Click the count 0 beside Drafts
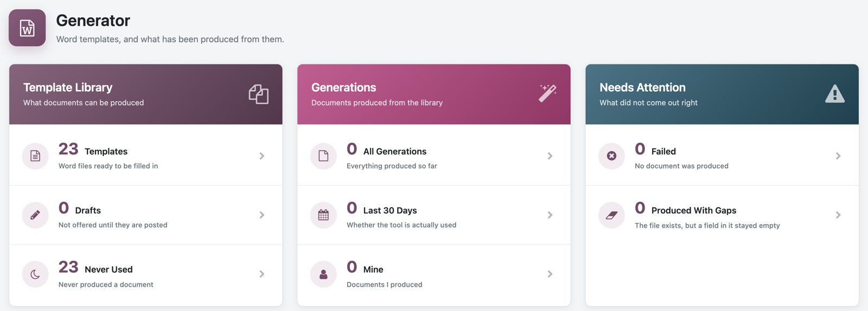The width and height of the screenshot is (868, 311). 63,208
